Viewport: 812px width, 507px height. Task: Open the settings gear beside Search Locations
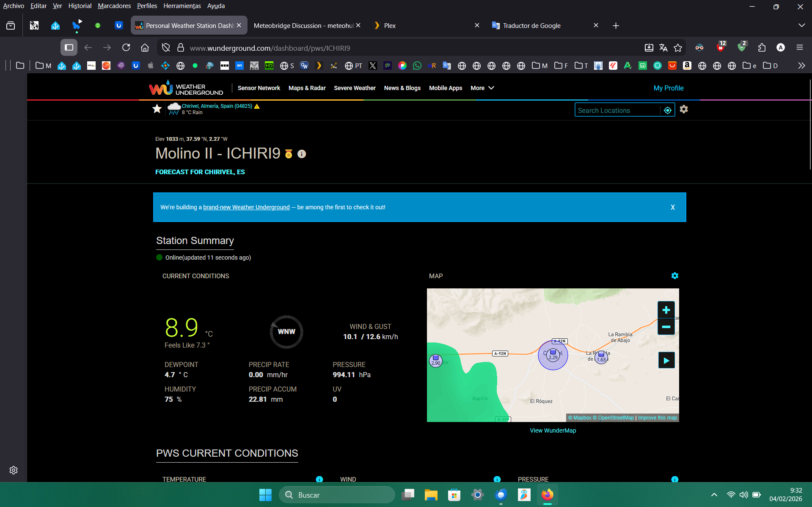684,109
